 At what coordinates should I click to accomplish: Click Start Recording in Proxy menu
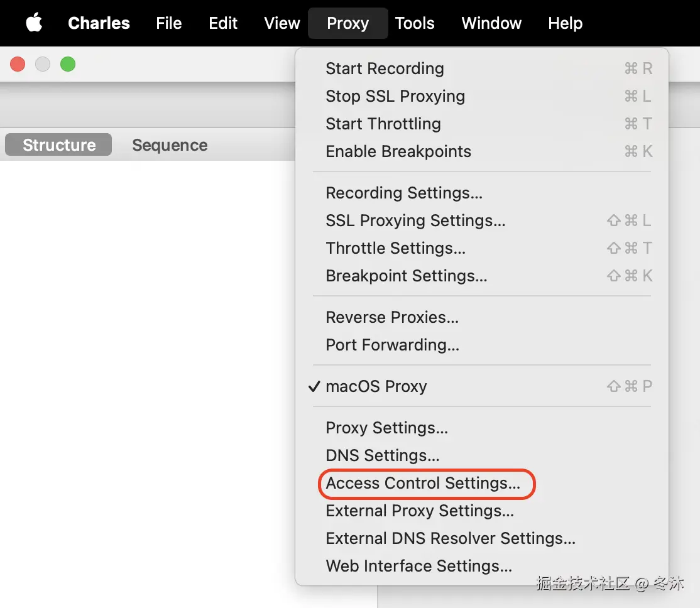(385, 68)
